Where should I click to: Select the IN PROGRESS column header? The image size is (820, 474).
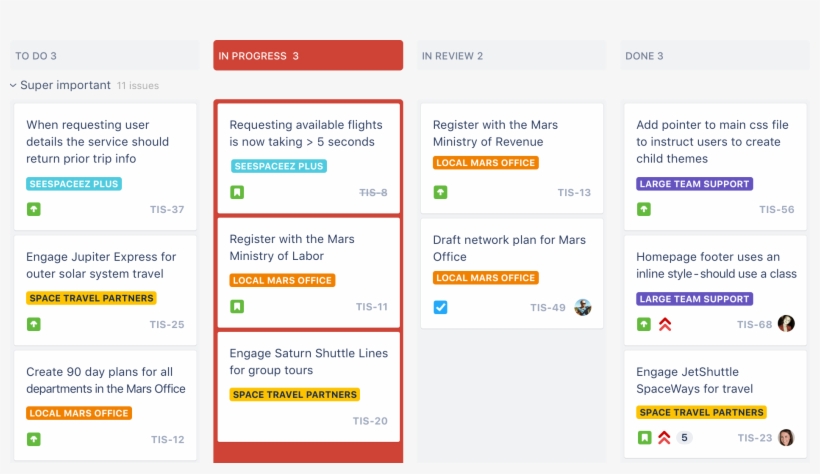click(308, 56)
